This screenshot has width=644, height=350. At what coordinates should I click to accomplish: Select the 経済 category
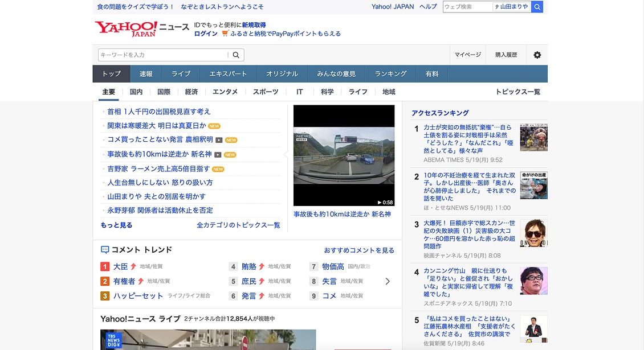(x=191, y=92)
